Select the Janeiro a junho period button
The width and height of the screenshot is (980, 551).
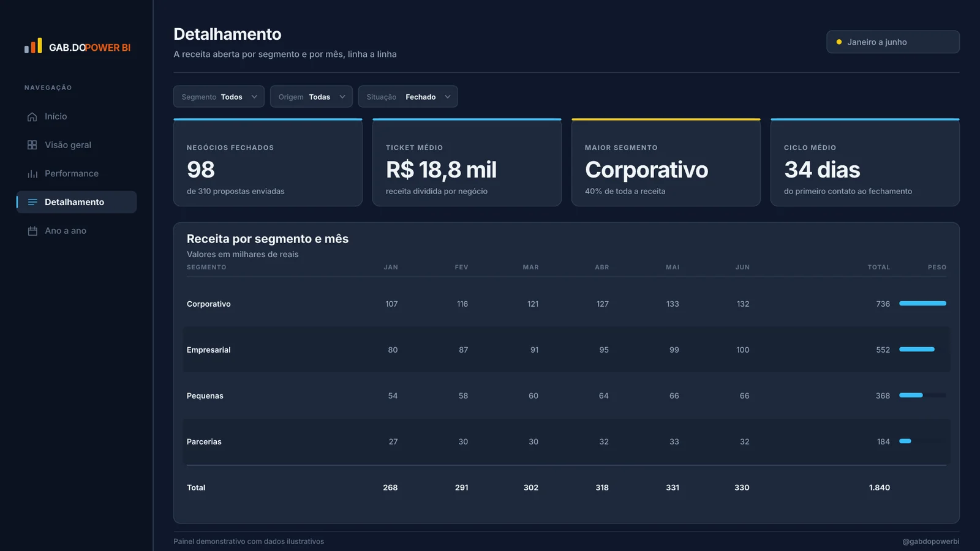pos(893,42)
